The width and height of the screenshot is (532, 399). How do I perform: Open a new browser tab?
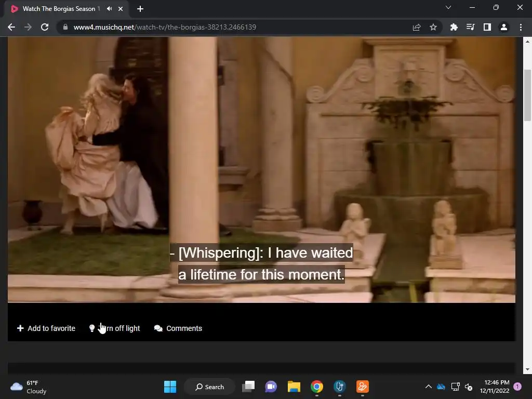[140, 9]
